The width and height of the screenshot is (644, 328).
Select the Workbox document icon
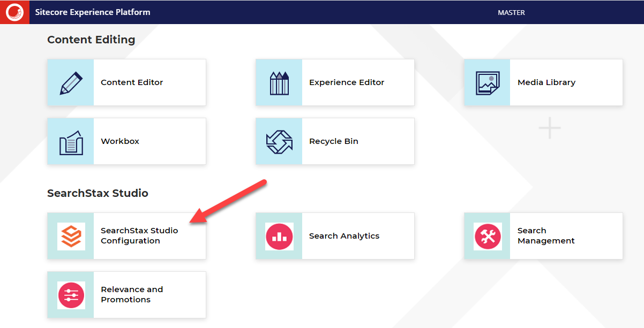click(70, 141)
